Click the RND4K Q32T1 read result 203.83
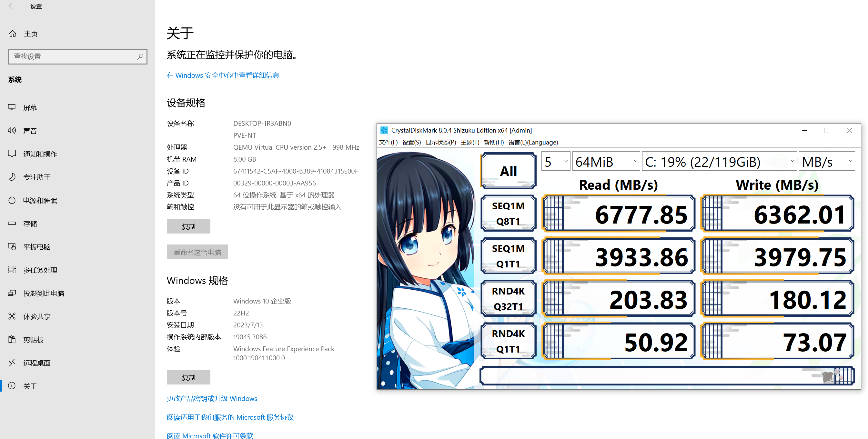868x439 pixels. (x=618, y=298)
